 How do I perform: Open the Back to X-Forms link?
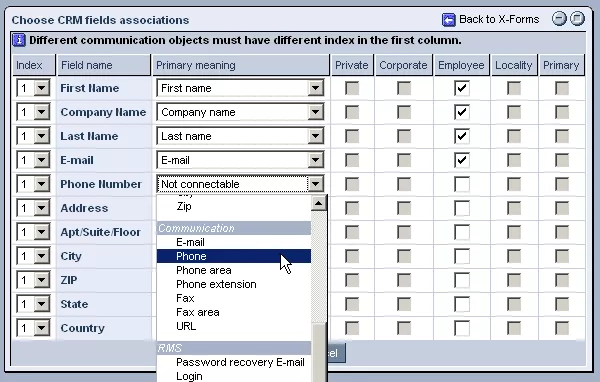499,19
